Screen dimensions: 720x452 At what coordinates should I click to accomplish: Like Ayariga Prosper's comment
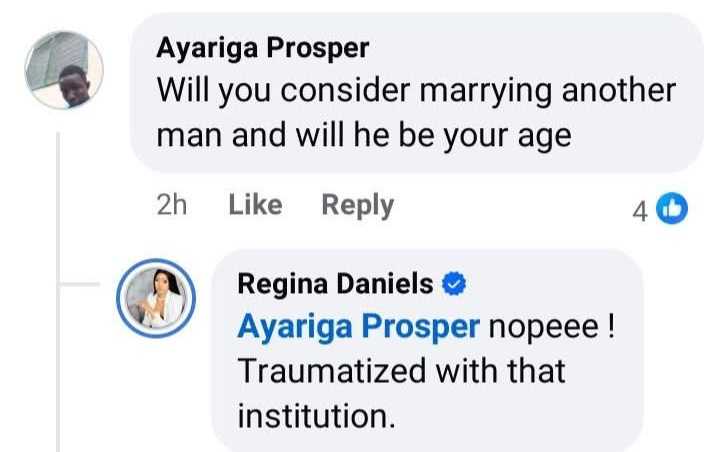[255, 205]
